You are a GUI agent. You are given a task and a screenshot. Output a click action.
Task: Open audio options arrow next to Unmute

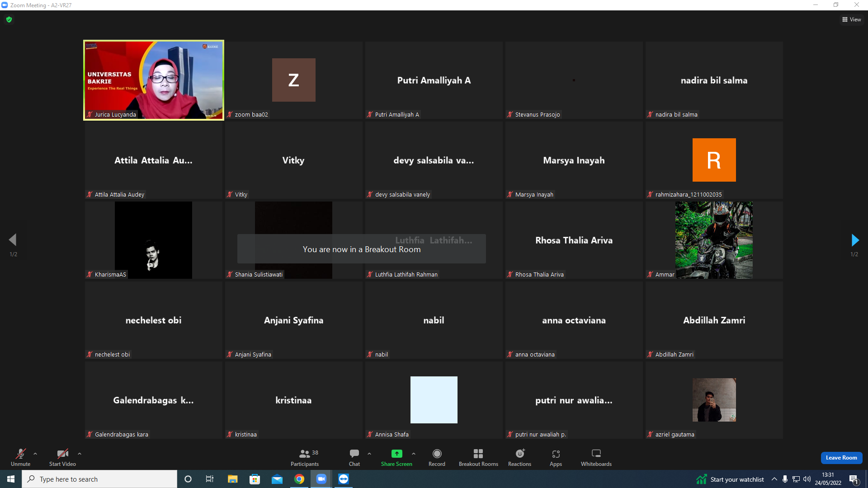[x=35, y=454]
